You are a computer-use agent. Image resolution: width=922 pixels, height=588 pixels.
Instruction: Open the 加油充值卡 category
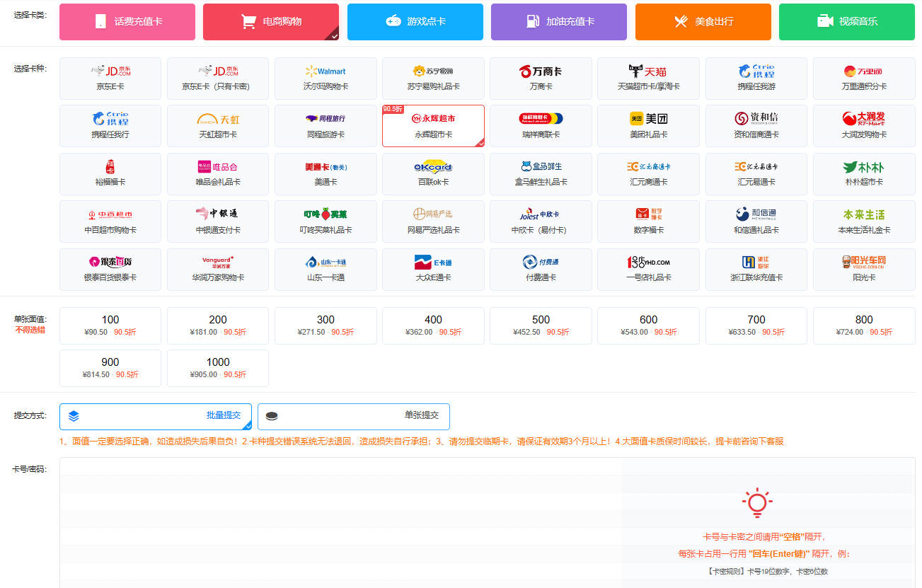pos(559,22)
